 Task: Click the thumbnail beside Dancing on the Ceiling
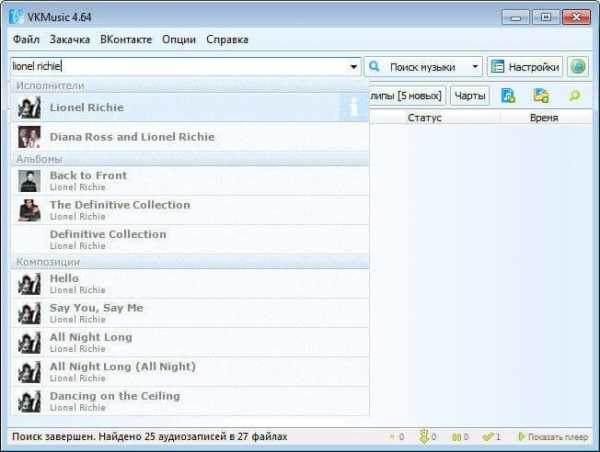29,401
